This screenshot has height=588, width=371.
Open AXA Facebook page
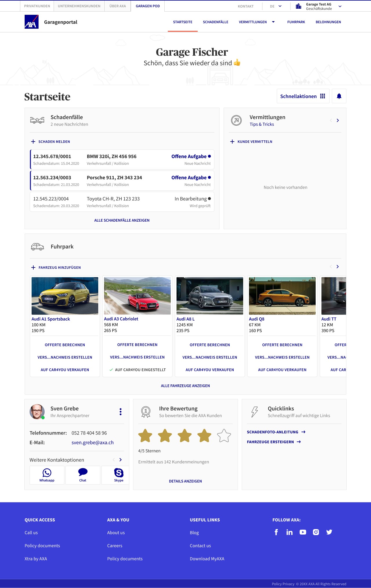(x=276, y=532)
